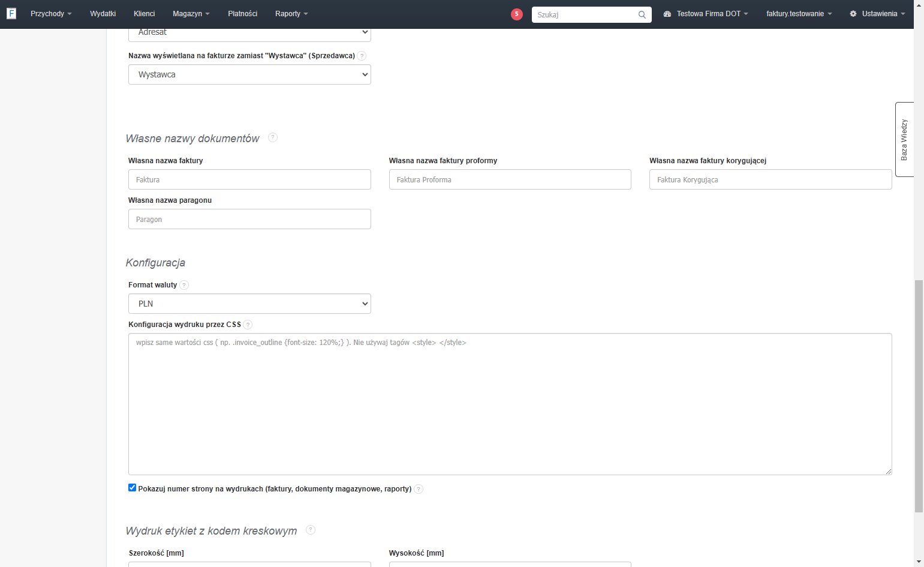Open the Wystawca dropdown
This screenshot has width=924, height=567.
click(249, 74)
